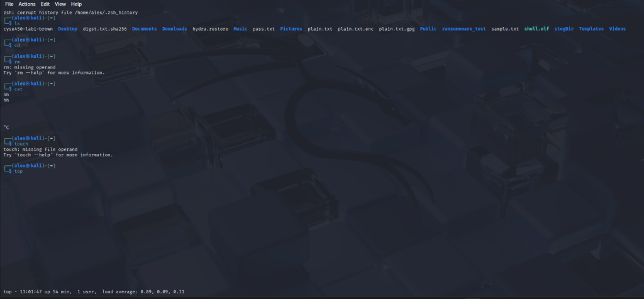Open the File menu
The width and height of the screenshot is (644, 299).
[x=9, y=4]
